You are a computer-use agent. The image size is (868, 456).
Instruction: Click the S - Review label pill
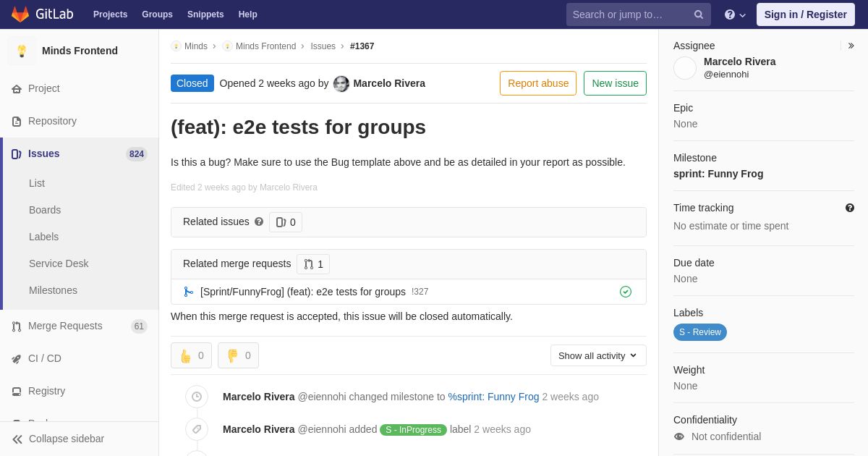700,332
